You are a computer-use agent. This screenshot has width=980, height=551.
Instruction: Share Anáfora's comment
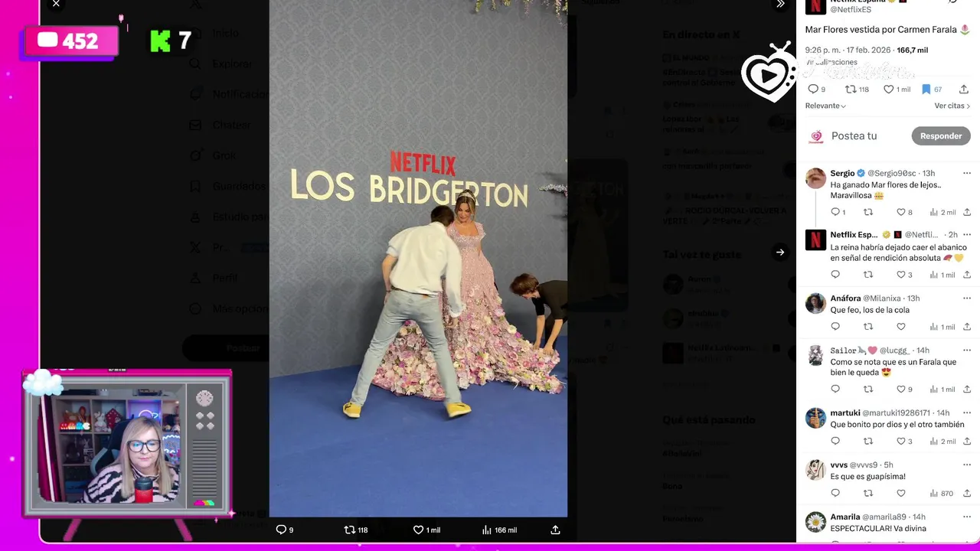click(967, 327)
